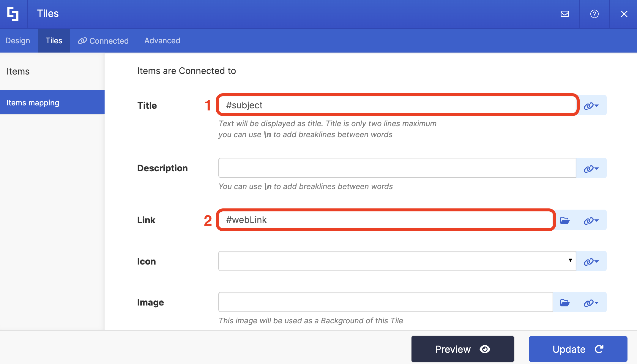This screenshot has width=637, height=364.
Task: Switch to the Design tab
Action: click(18, 41)
